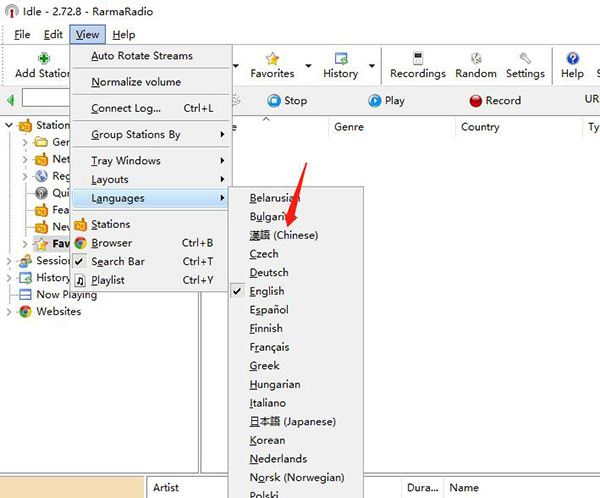This screenshot has height=498, width=600.
Task: Click the Play playback button
Action: point(386,101)
